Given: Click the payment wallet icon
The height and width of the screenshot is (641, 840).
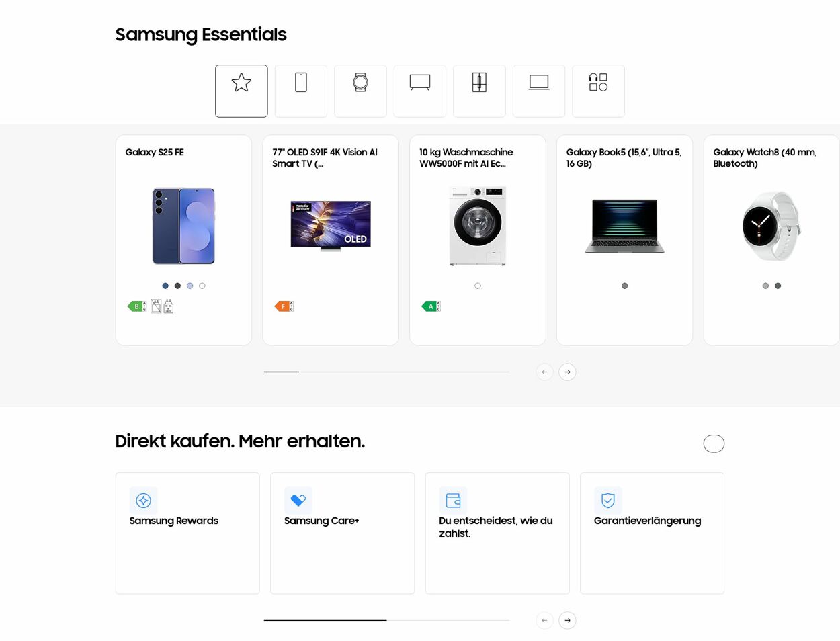Looking at the screenshot, I should [453, 501].
